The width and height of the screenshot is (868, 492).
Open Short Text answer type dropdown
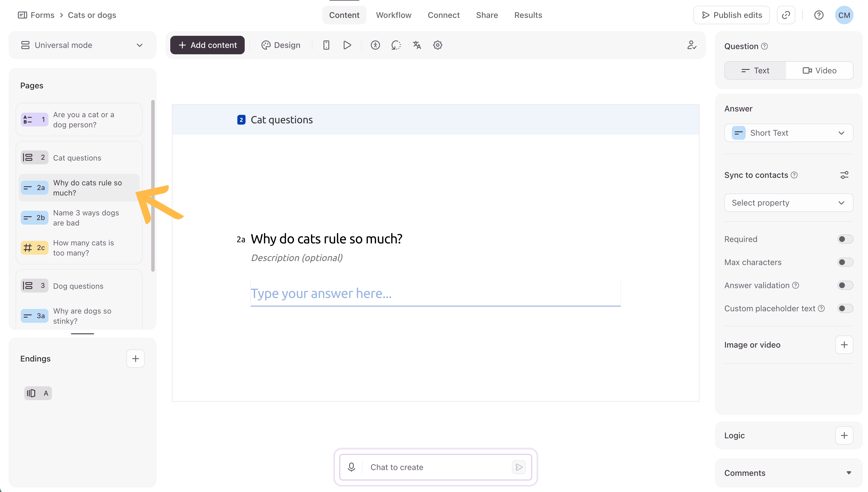(788, 133)
